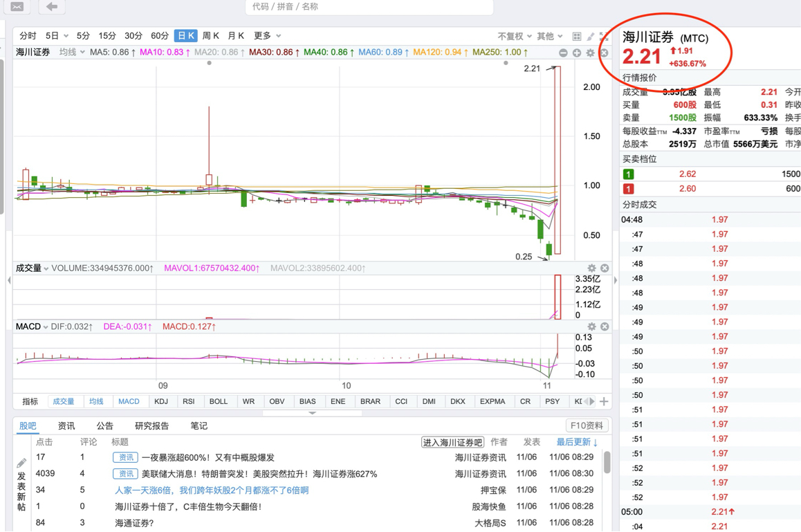
Task: Close the MACD indicator panel
Action: [x=605, y=327]
